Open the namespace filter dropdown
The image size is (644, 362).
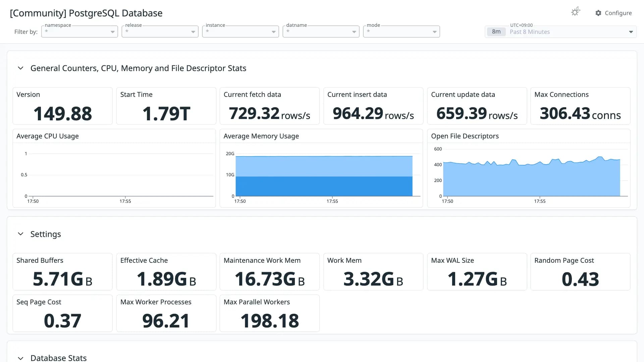(x=79, y=32)
